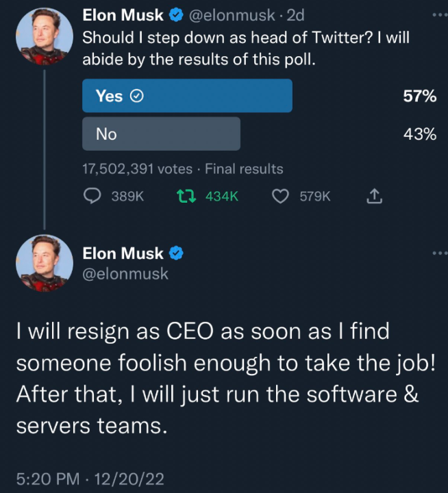Click the Elon Musk name on the poll tweet
This screenshot has height=493, width=448.
pyautogui.click(x=123, y=16)
